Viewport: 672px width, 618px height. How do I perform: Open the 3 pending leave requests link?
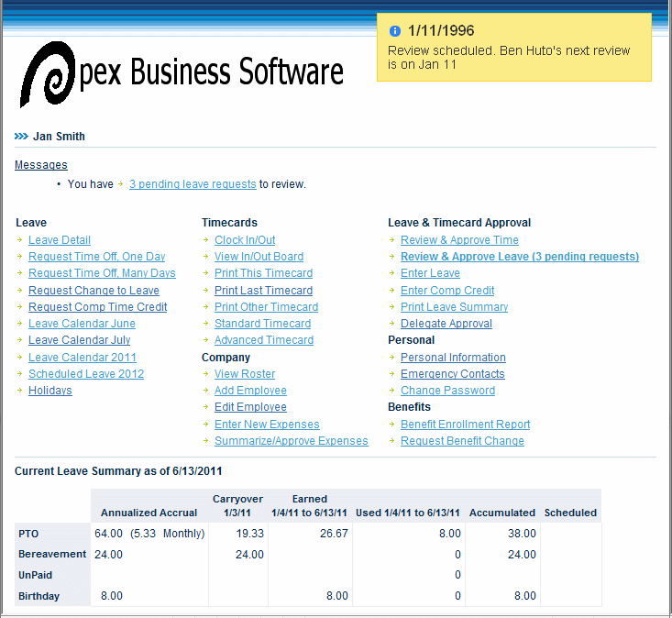(193, 184)
